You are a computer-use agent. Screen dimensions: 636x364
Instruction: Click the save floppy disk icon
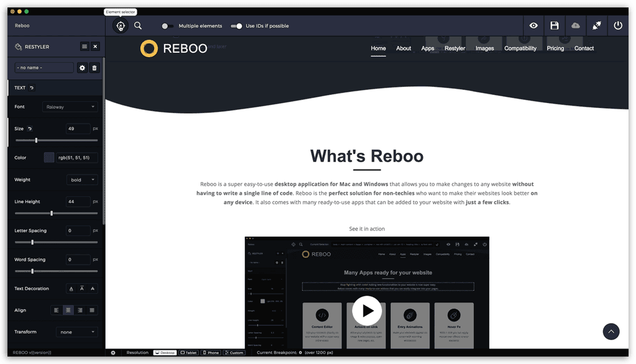[x=555, y=25]
